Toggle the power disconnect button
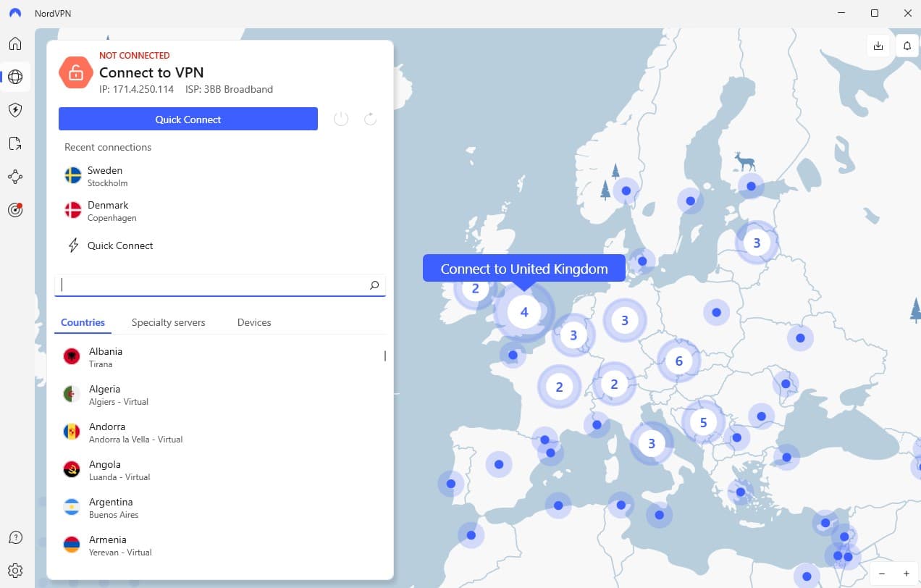921x588 pixels. 341,119
